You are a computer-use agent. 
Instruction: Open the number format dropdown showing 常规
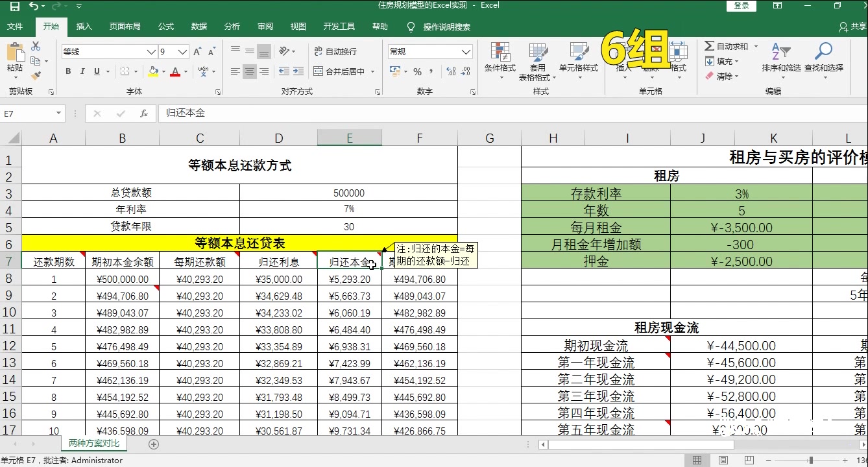point(466,52)
